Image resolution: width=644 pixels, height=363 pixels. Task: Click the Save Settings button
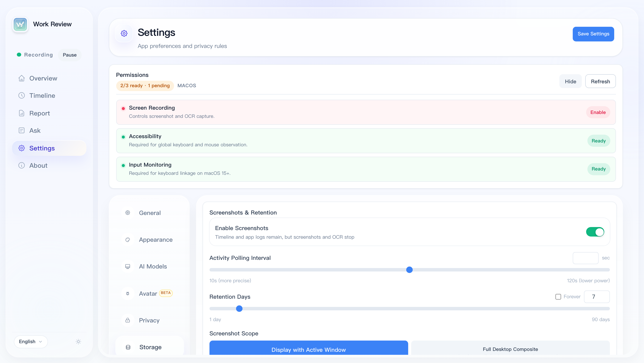593,34
